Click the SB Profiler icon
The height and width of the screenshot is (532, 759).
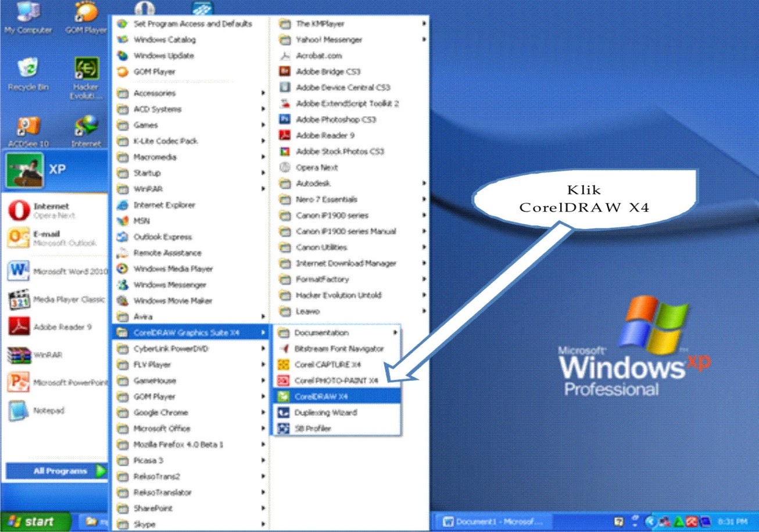(284, 428)
